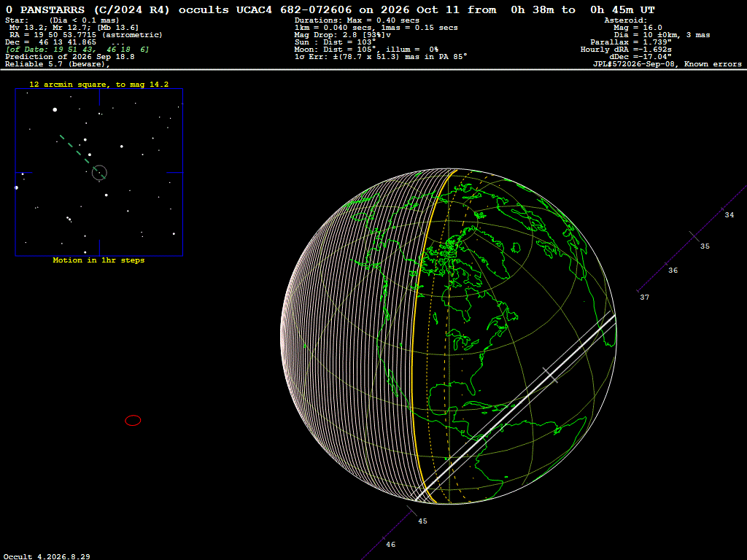Click the '12 arcmin square' chart caption
The height and width of the screenshot is (560, 747).
coord(99,85)
